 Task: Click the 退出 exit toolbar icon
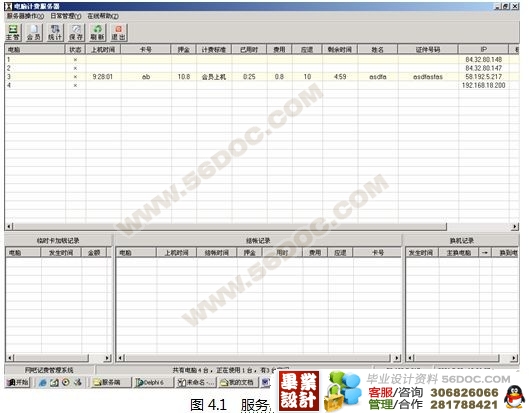(119, 32)
